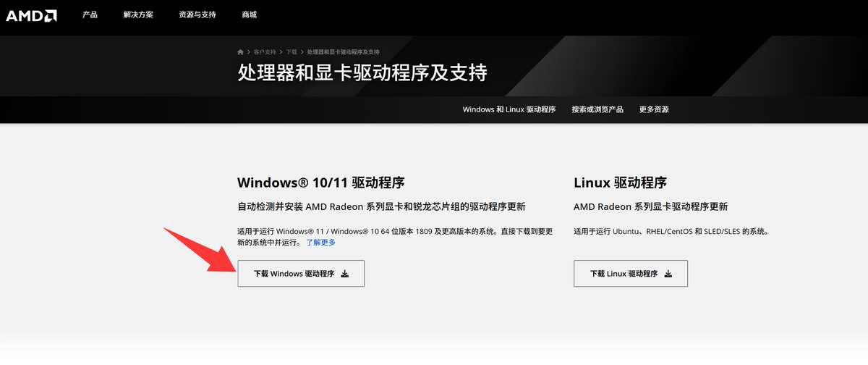
Task: Go to 下载 breadcrumb link
Action: point(292,52)
